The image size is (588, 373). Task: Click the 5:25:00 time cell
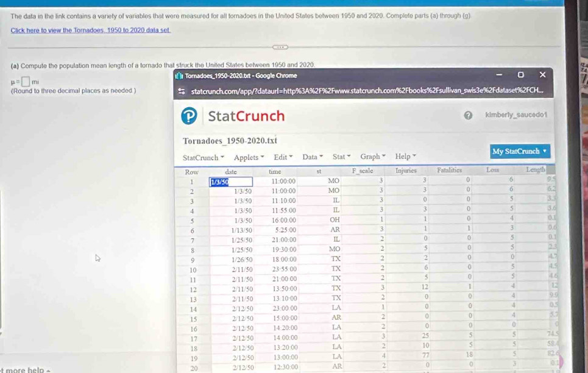(285, 230)
